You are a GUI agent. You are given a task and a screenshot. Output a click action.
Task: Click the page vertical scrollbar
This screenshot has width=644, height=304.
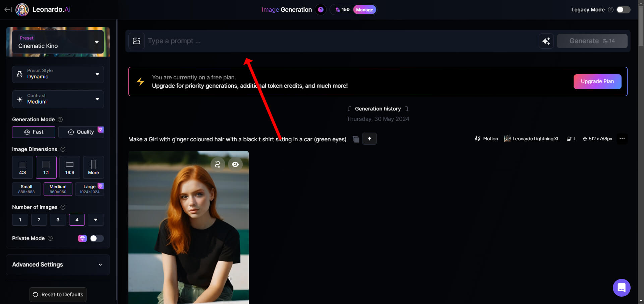coord(641,25)
